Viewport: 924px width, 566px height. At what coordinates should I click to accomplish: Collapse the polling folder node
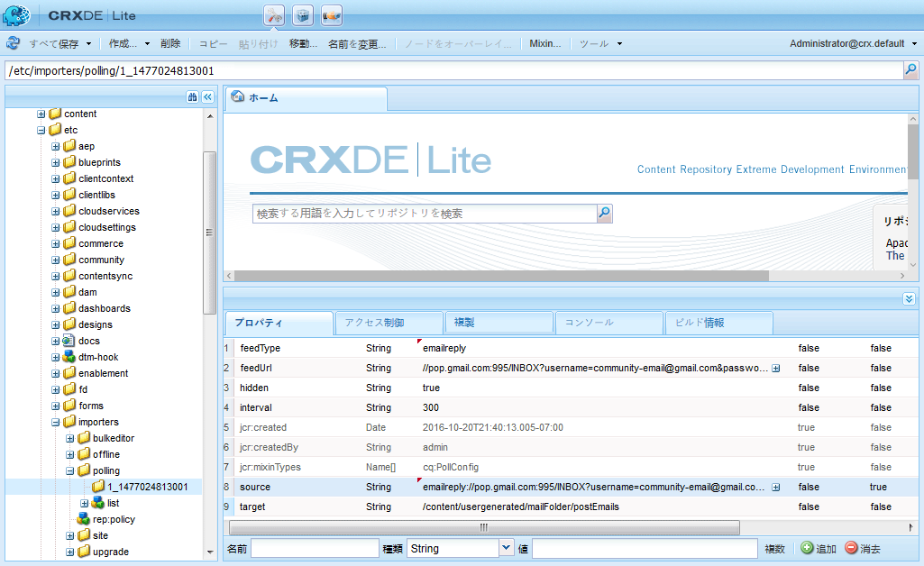(x=69, y=470)
